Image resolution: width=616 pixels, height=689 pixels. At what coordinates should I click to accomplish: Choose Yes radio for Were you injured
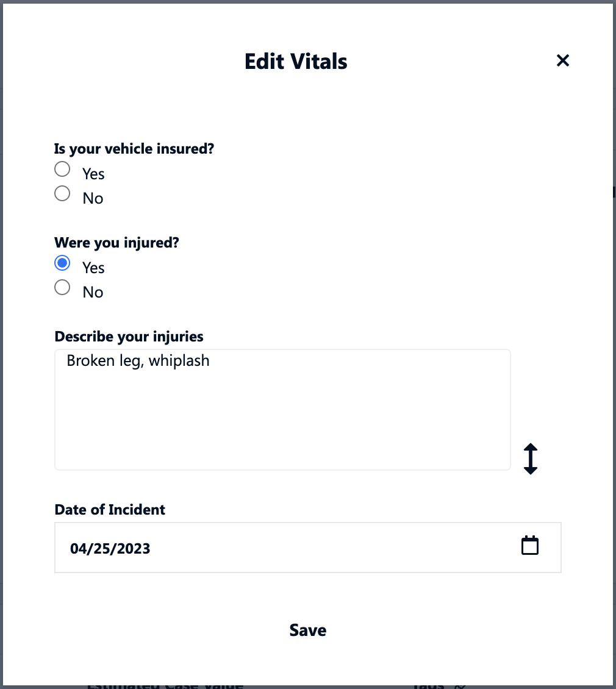click(x=62, y=263)
